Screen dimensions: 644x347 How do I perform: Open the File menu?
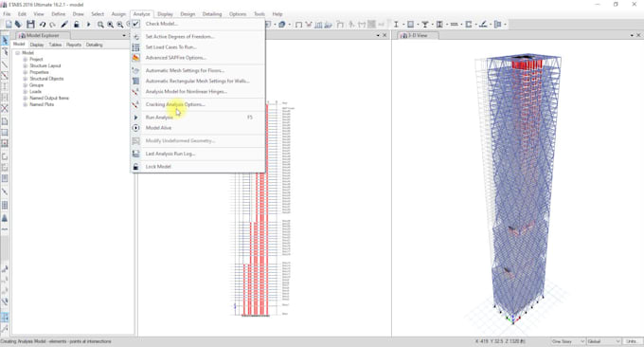[x=7, y=14]
